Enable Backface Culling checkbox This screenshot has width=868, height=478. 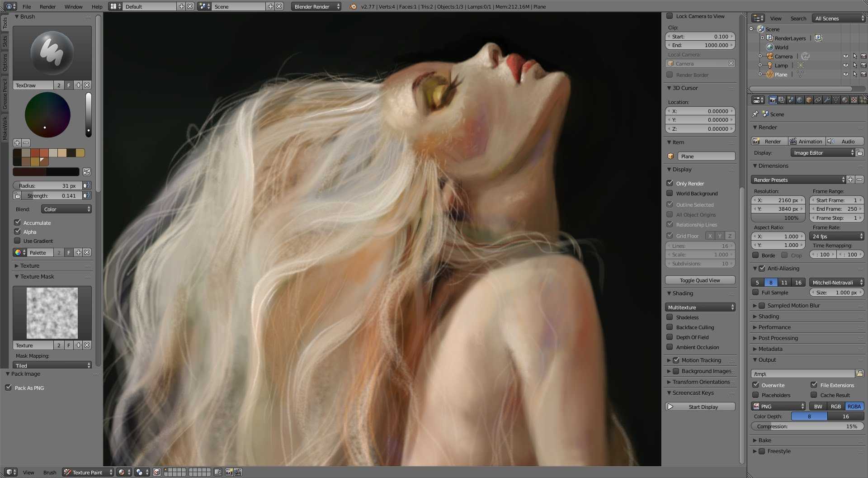click(x=670, y=327)
